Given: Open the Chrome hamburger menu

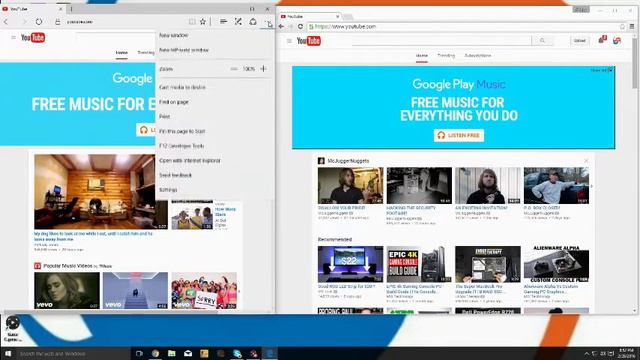Looking at the screenshot, I should coord(632,27).
